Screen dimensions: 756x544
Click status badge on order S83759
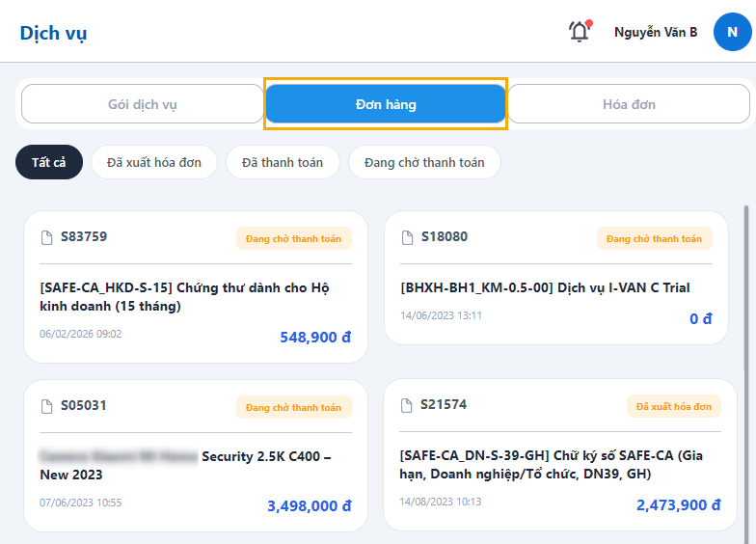click(x=293, y=239)
